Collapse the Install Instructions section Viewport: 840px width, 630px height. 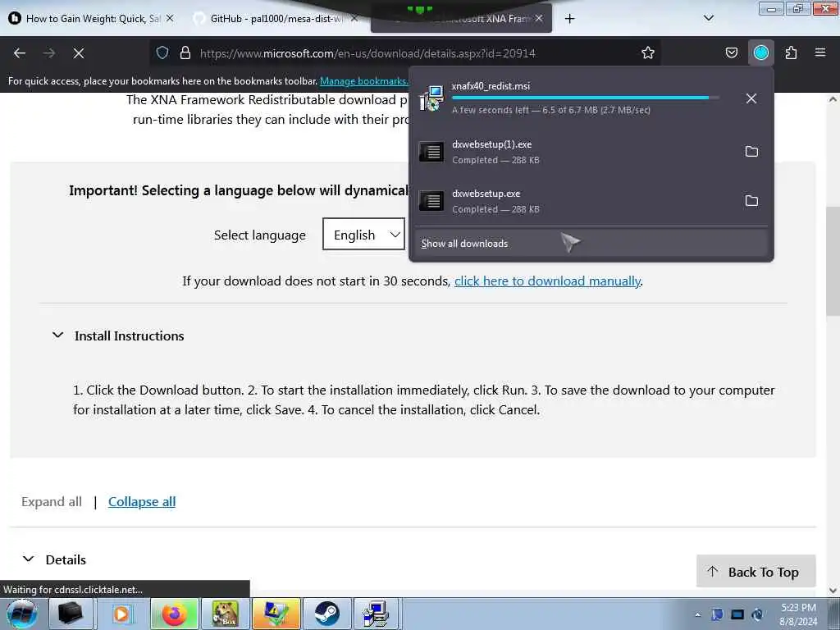coord(57,336)
